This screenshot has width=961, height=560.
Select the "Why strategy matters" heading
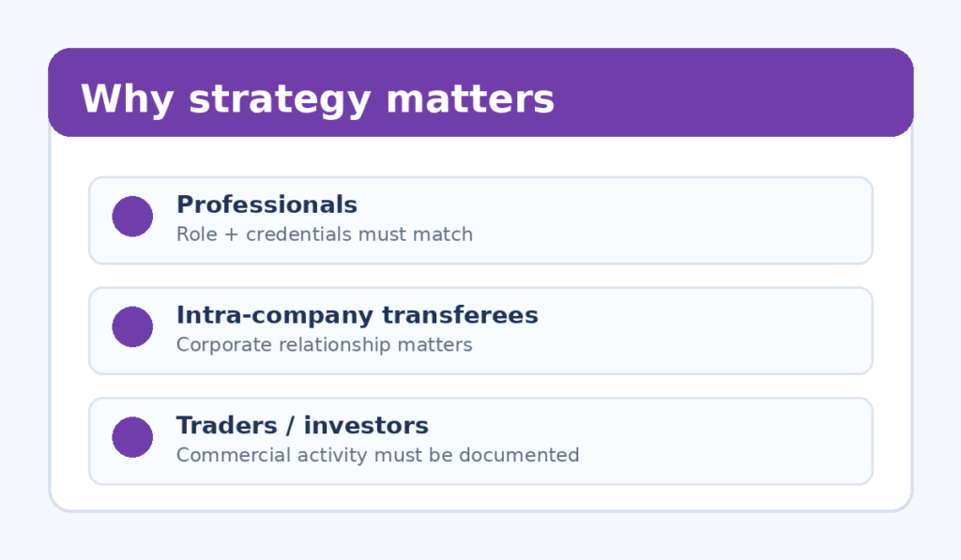pyautogui.click(x=317, y=99)
